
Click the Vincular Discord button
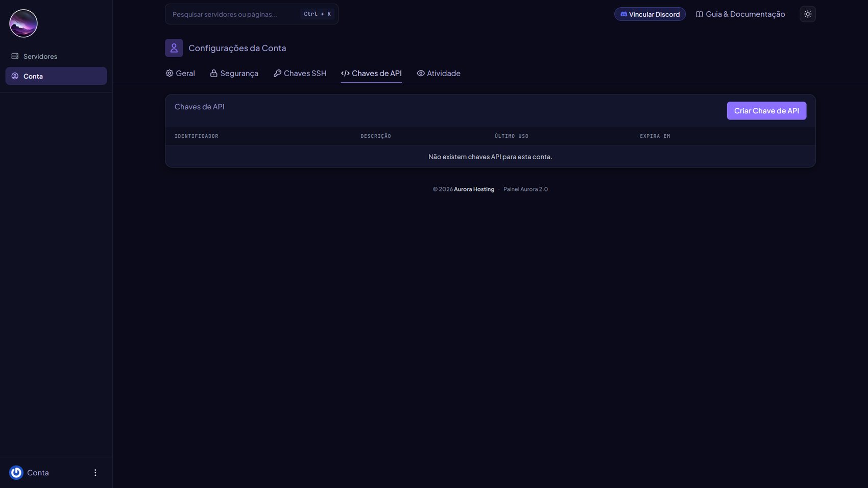[649, 14]
